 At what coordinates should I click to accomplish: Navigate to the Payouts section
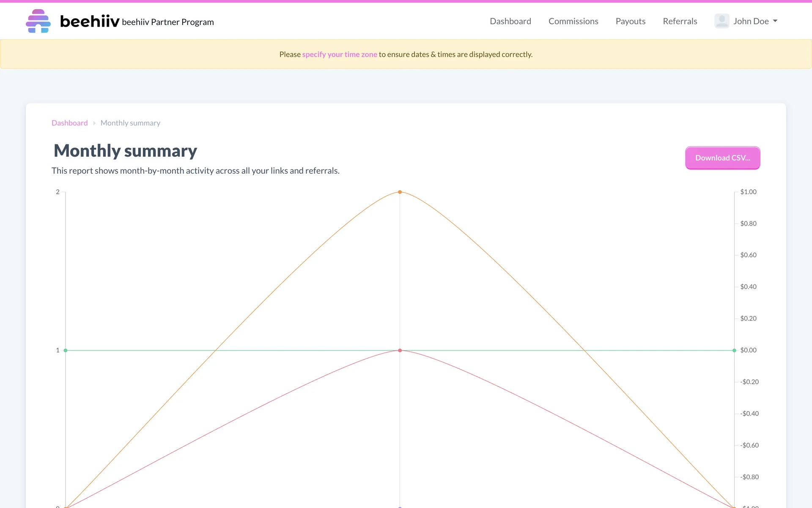click(630, 21)
